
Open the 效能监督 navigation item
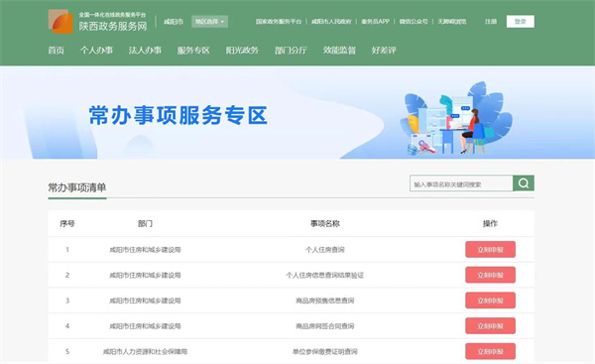339,51
